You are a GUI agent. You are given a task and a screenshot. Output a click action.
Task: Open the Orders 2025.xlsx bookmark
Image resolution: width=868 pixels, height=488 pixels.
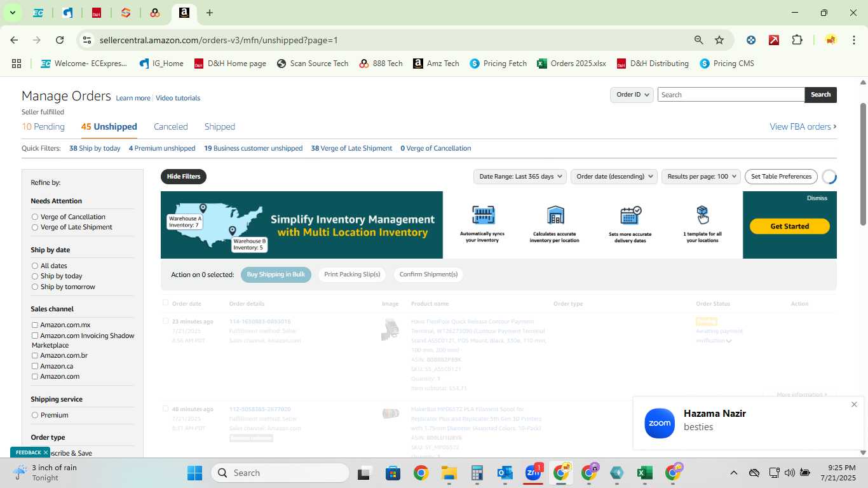(571, 64)
